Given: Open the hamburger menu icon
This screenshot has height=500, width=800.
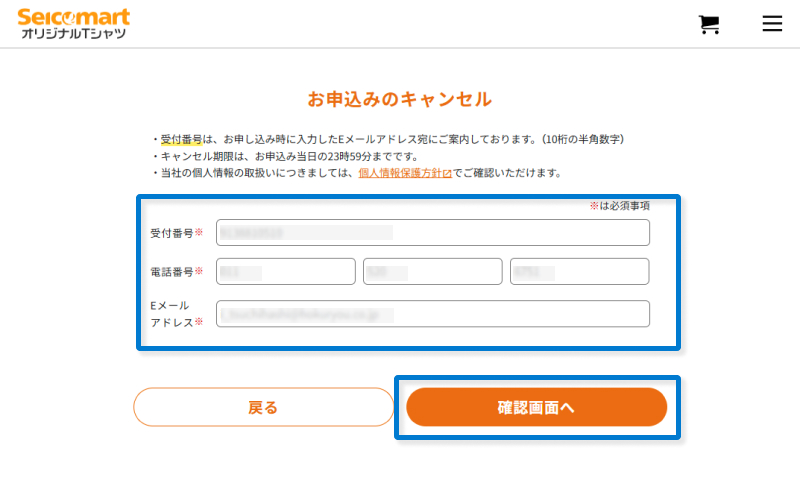Looking at the screenshot, I should tap(772, 23).
